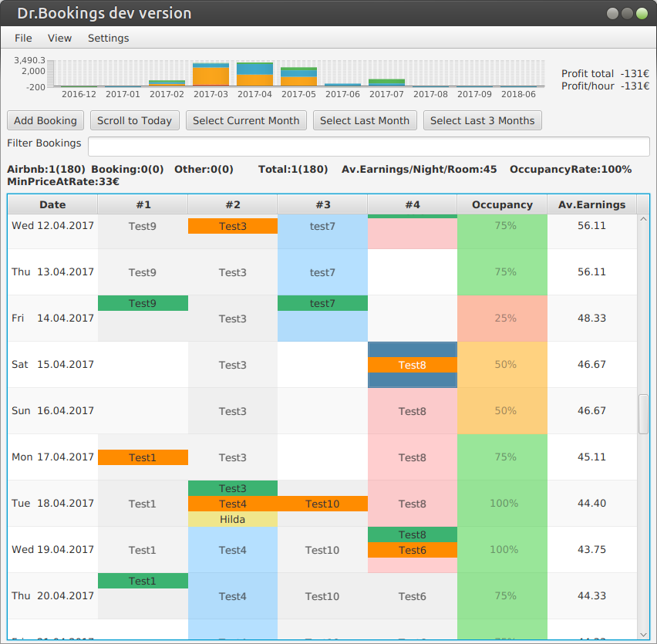Click the OccupancyRate:100% statistic
657x644 pixels.
tap(571, 169)
